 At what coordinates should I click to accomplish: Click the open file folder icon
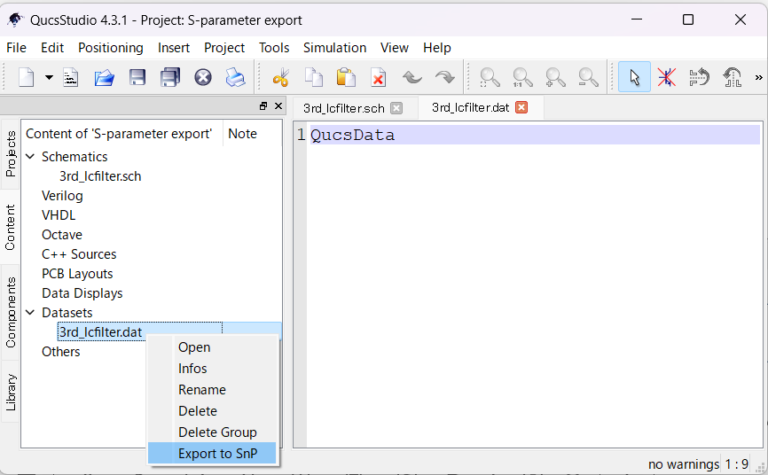coord(104,77)
